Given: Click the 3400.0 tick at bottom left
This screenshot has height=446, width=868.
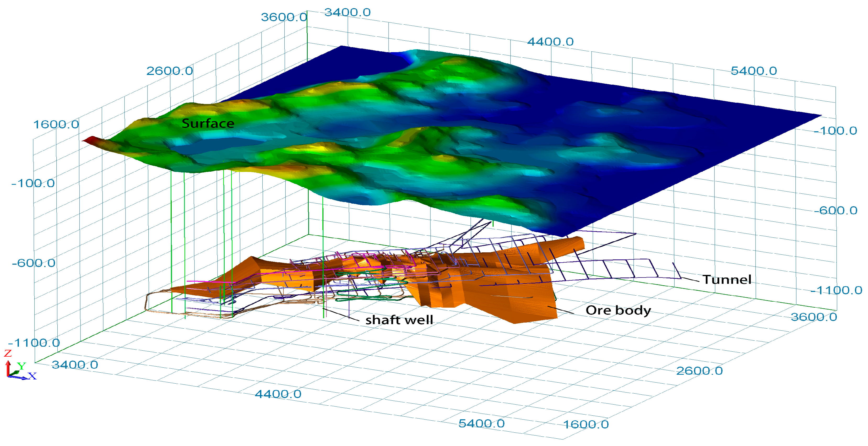Looking at the screenshot, I should click(x=75, y=365).
